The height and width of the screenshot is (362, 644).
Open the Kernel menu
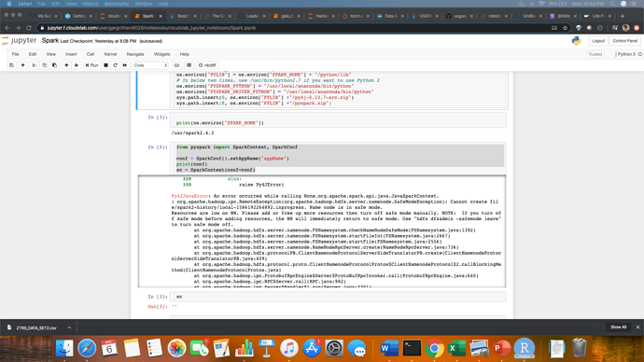[x=110, y=54]
